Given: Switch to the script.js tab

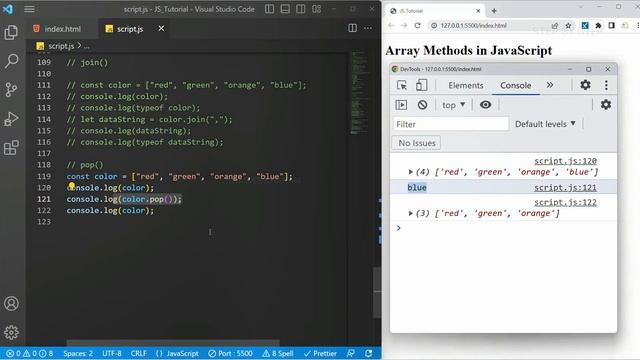Looking at the screenshot, I should [x=130, y=29].
